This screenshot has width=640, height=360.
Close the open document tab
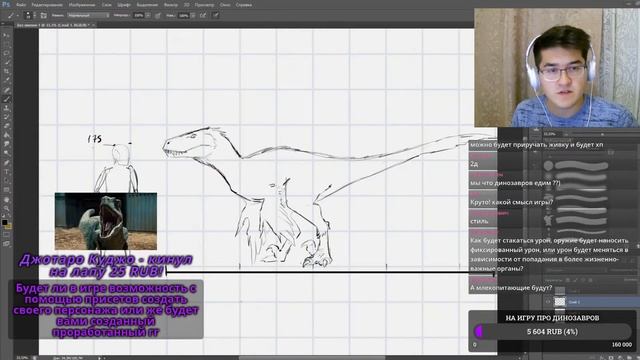[93, 25]
